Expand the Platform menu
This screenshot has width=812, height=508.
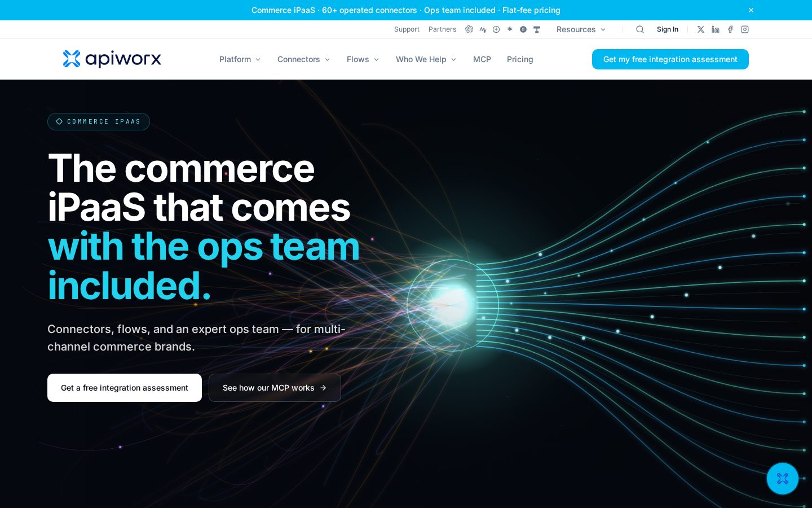(x=240, y=59)
